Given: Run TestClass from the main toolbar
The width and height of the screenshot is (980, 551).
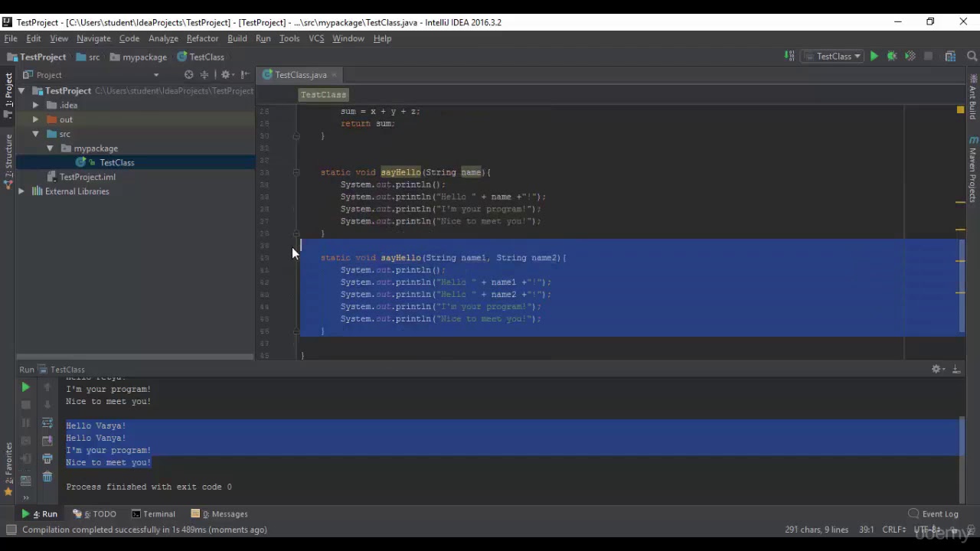Looking at the screenshot, I should coord(874,57).
